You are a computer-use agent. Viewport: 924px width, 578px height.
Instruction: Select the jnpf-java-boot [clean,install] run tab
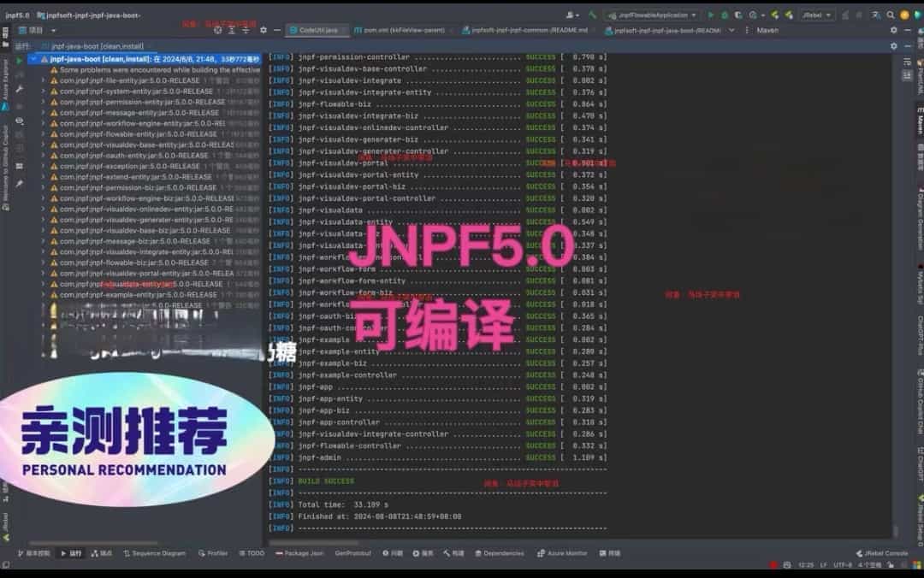[x=93, y=46]
